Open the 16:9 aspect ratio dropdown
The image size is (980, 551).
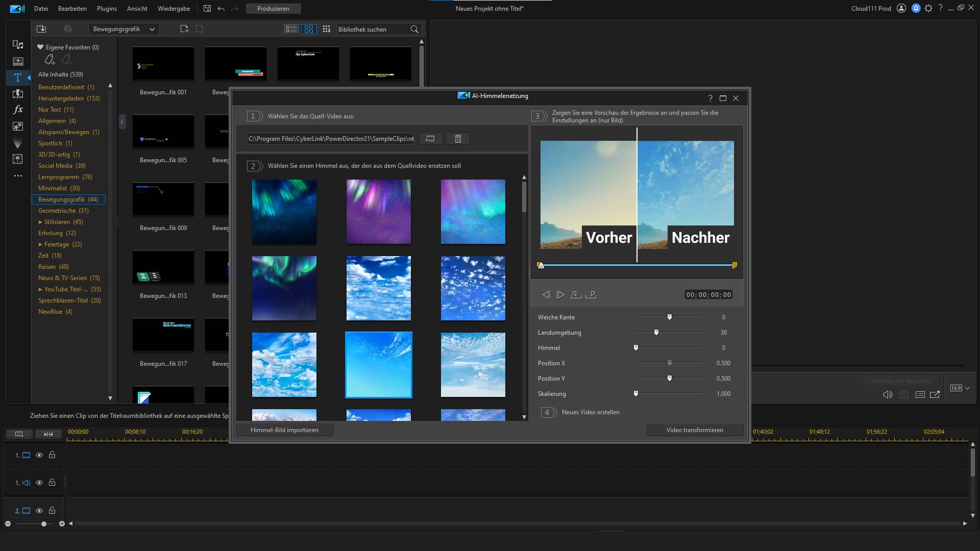(x=960, y=388)
